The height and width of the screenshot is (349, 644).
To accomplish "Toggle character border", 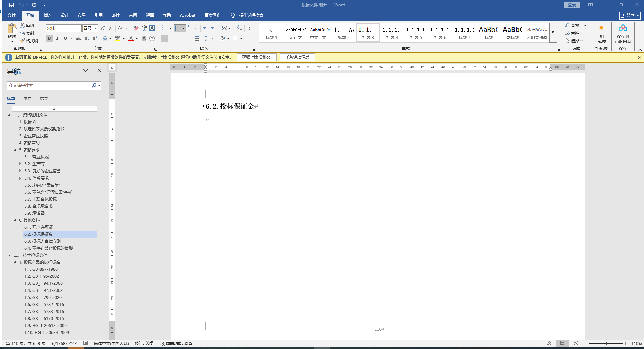I will (x=152, y=28).
